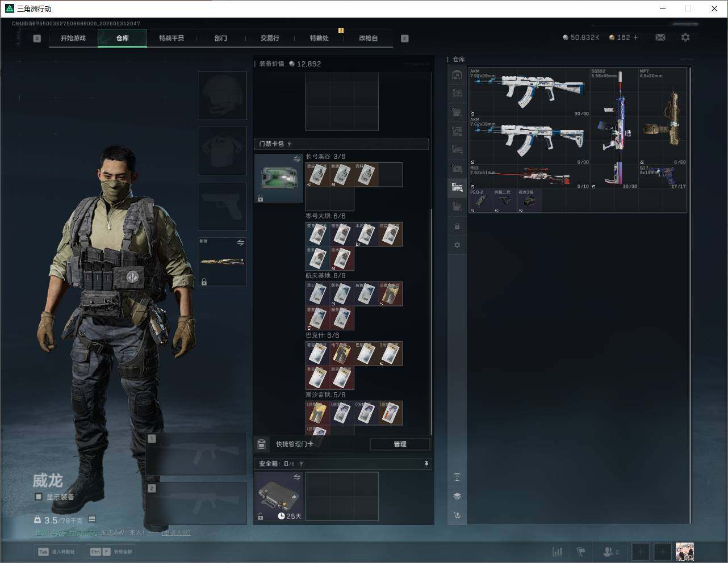Select the 视点3倍 scope attachment
This screenshot has height=563, width=728.
[529, 201]
